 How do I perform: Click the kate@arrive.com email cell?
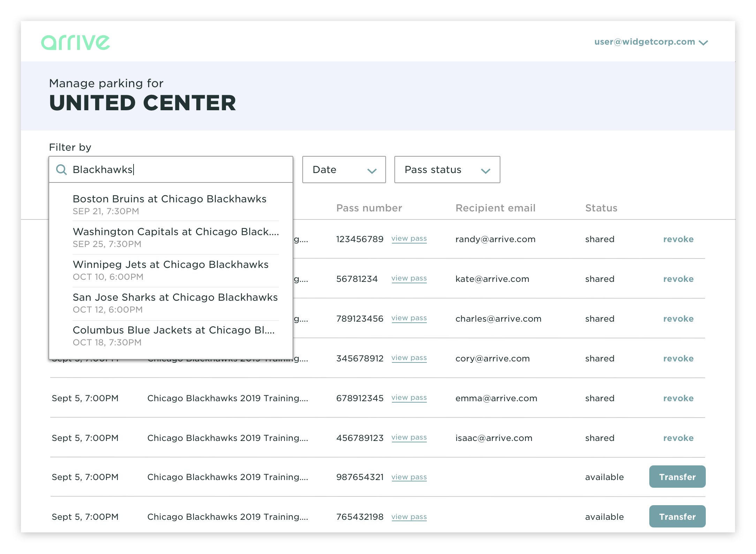[x=492, y=279]
